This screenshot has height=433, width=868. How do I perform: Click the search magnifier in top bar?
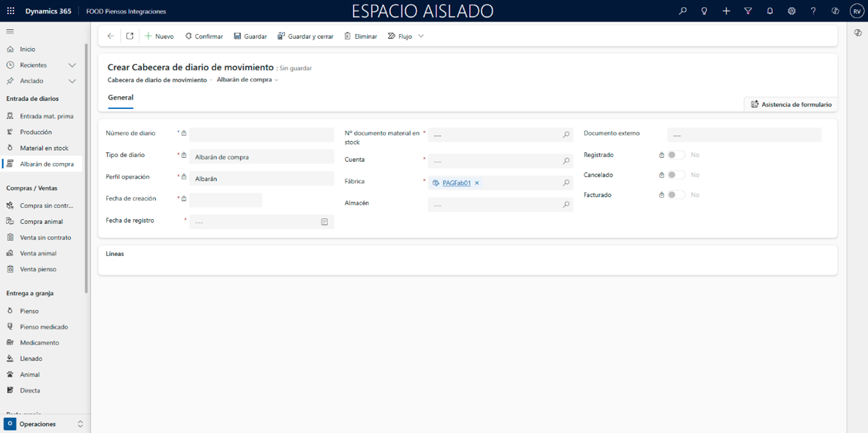pos(682,11)
